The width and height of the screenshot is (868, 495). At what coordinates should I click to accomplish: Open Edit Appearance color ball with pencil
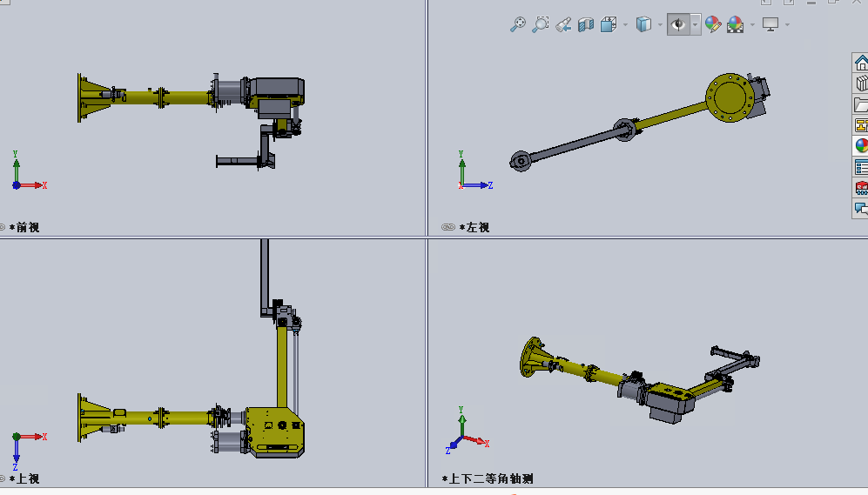pyautogui.click(x=713, y=24)
